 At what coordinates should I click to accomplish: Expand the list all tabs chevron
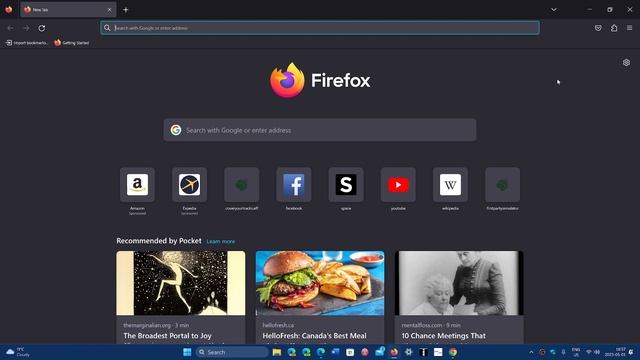554,9
